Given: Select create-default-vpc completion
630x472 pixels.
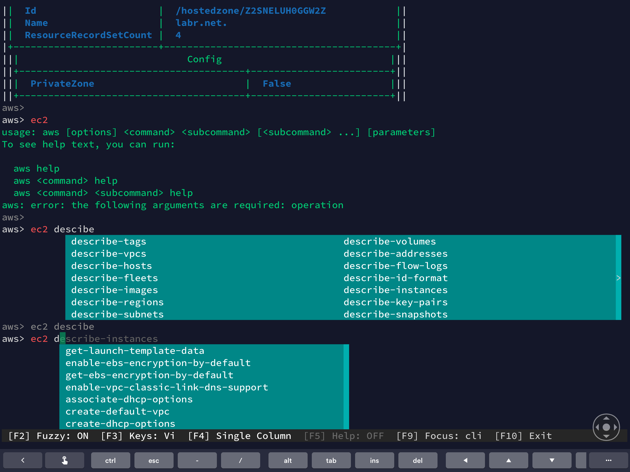Looking at the screenshot, I should pyautogui.click(x=117, y=411).
